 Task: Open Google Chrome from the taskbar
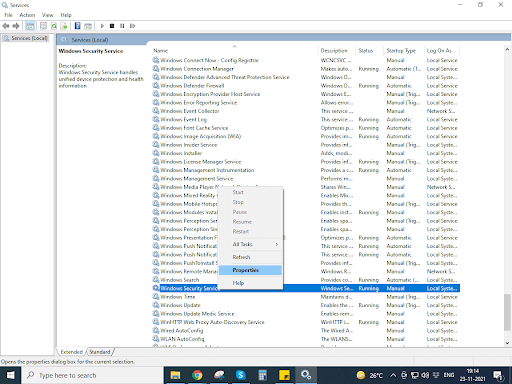point(197,375)
